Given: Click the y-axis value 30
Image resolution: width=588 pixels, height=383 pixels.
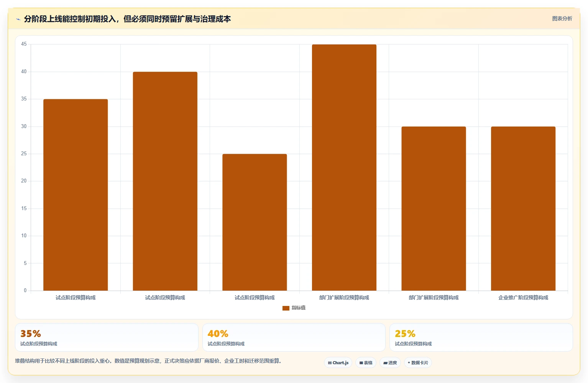Looking at the screenshot, I should coord(24,127).
